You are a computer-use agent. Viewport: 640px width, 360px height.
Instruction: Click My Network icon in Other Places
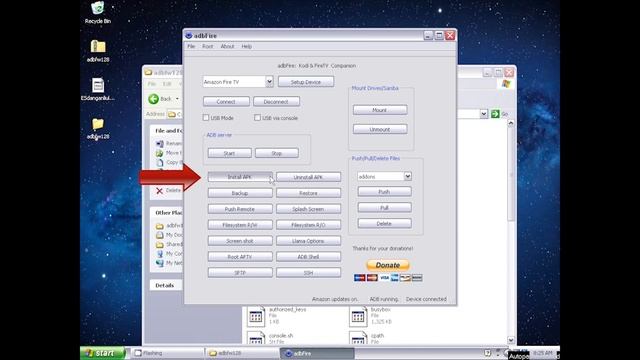point(160,263)
